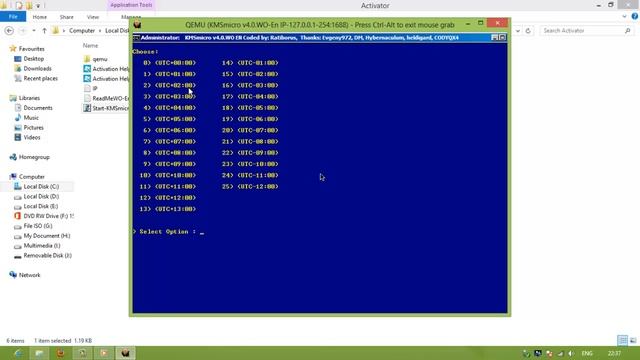Screen dimensions: 640x360
Task: Click the taskbar clock showing 22:37
Action: 614,353
